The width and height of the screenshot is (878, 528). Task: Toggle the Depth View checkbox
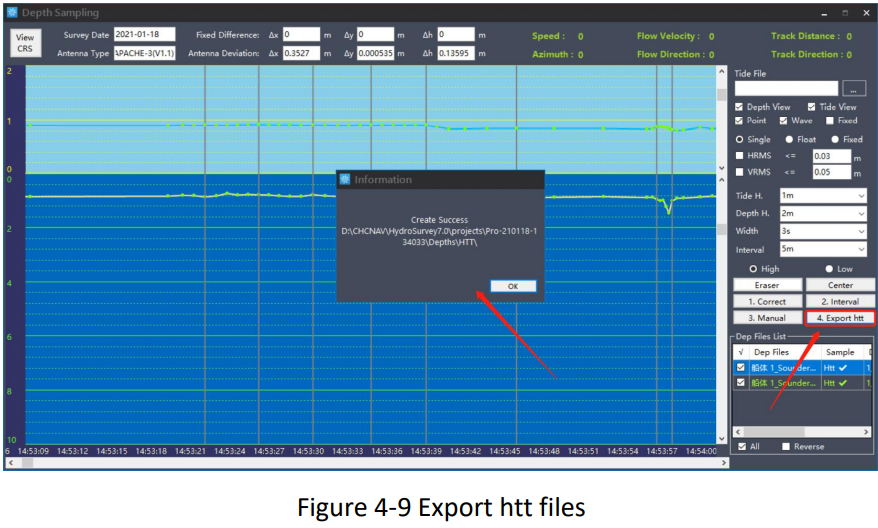739,107
